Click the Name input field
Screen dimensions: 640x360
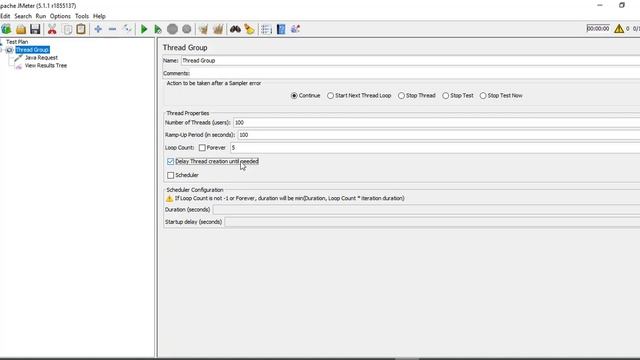410,60
